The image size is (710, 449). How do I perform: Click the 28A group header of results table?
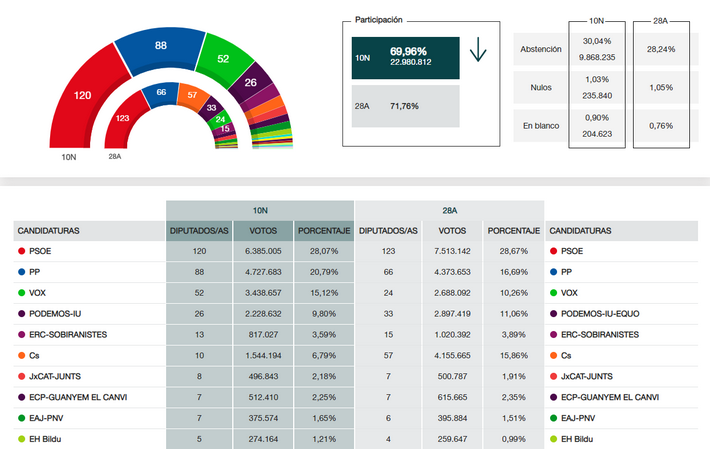pos(450,210)
